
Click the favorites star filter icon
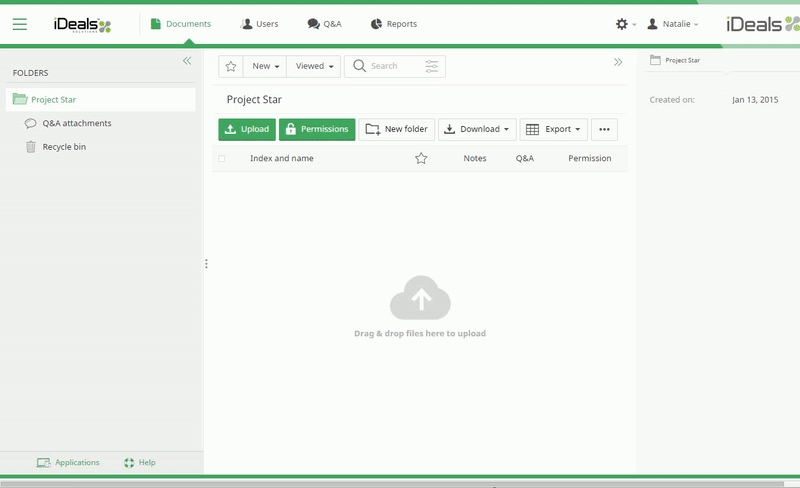(x=231, y=66)
